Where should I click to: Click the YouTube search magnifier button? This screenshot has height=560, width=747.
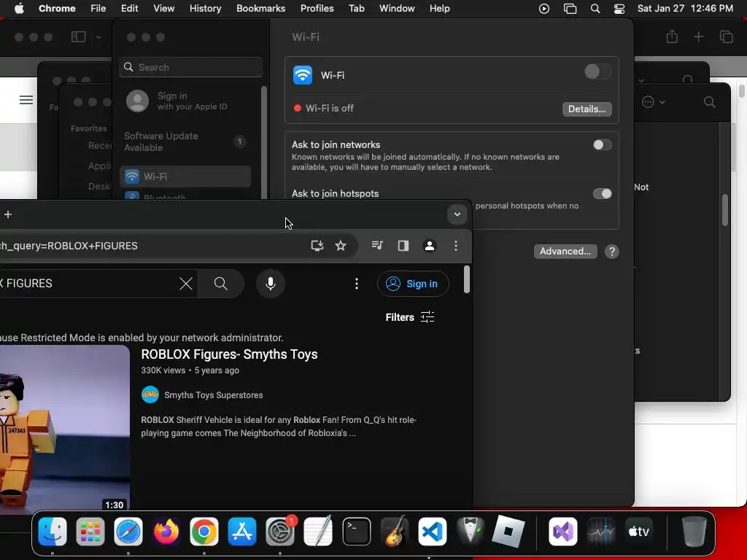point(220,284)
